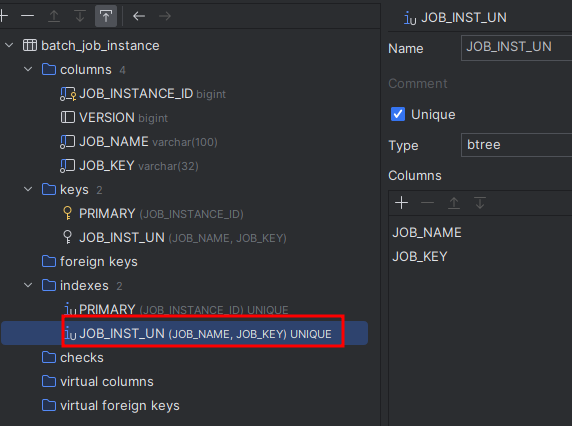Open the virtual foreign keys folder
The height and width of the screenshot is (426, 572).
pyautogui.click(x=111, y=406)
